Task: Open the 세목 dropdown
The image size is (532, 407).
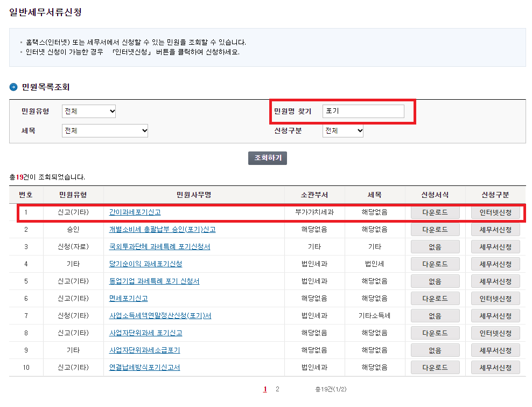Action: [x=104, y=130]
